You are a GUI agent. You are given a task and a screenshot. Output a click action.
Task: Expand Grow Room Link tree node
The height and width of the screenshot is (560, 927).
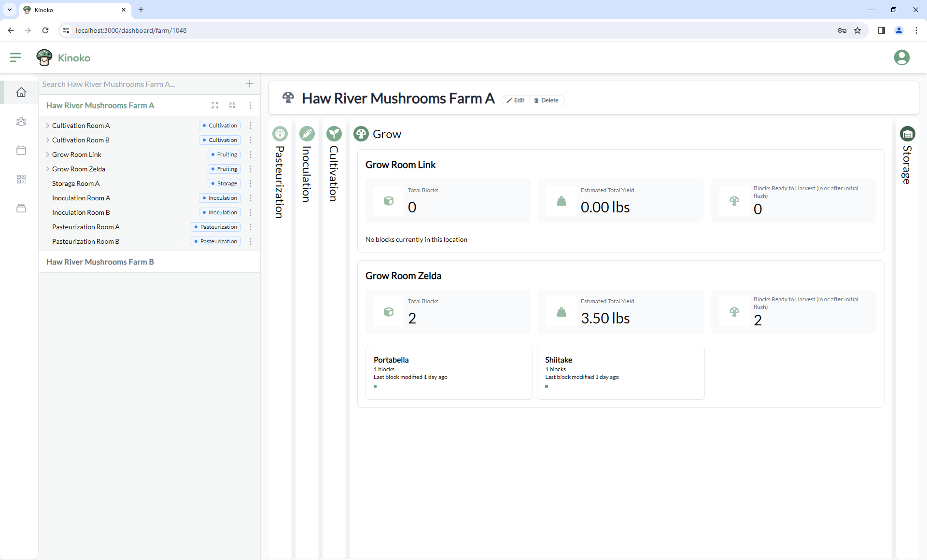coord(48,154)
